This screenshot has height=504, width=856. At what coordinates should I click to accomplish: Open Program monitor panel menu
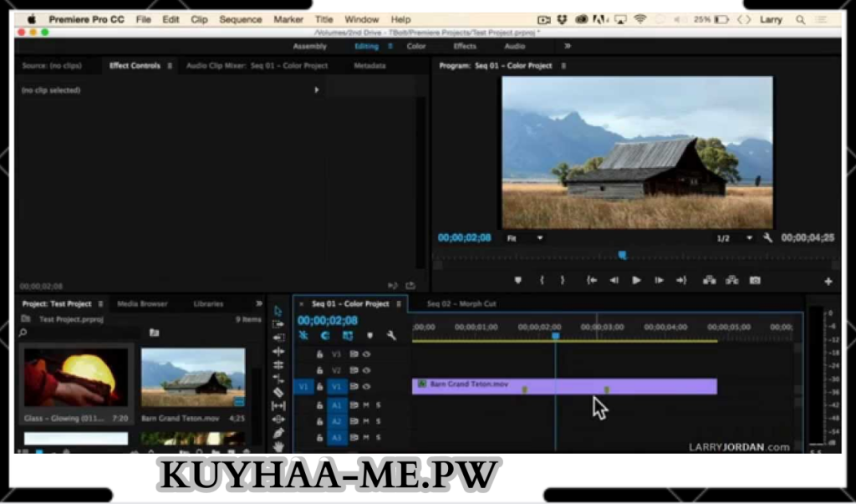coord(563,65)
